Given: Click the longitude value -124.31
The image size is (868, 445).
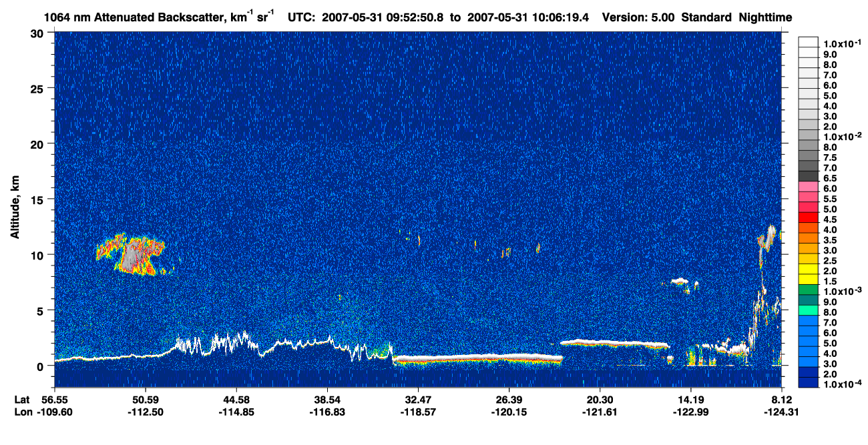Looking at the screenshot, I should pyautogui.click(x=782, y=412).
